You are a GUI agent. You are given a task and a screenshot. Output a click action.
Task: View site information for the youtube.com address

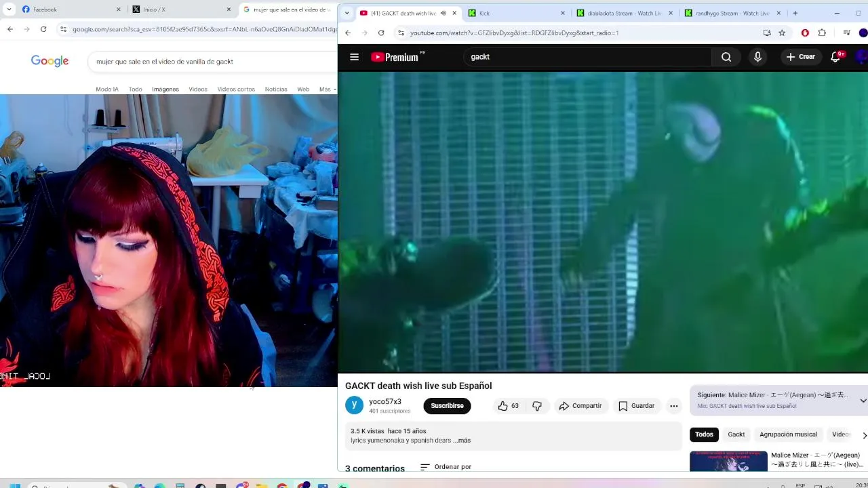[401, 33]
